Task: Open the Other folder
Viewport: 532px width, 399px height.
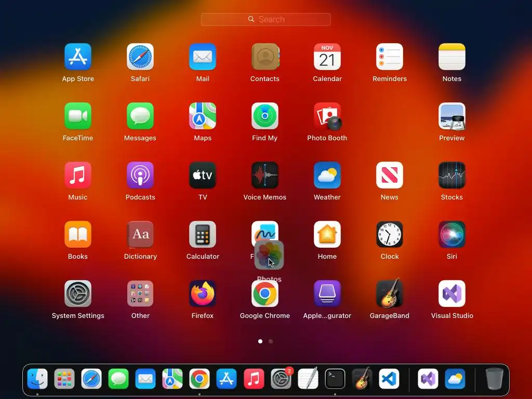Action: coord(140,294)
